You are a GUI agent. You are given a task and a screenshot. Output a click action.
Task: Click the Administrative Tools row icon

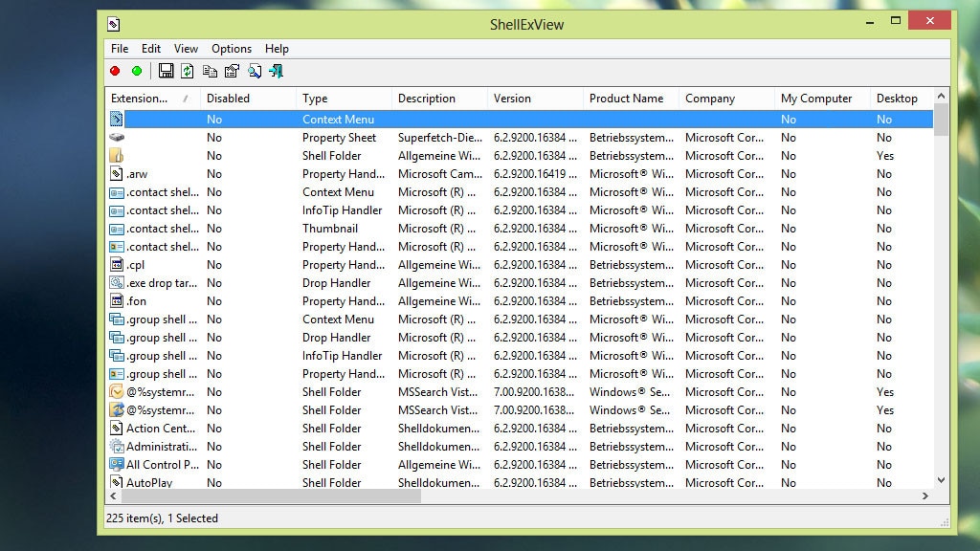pyautogui.click(x=117, y=446)
